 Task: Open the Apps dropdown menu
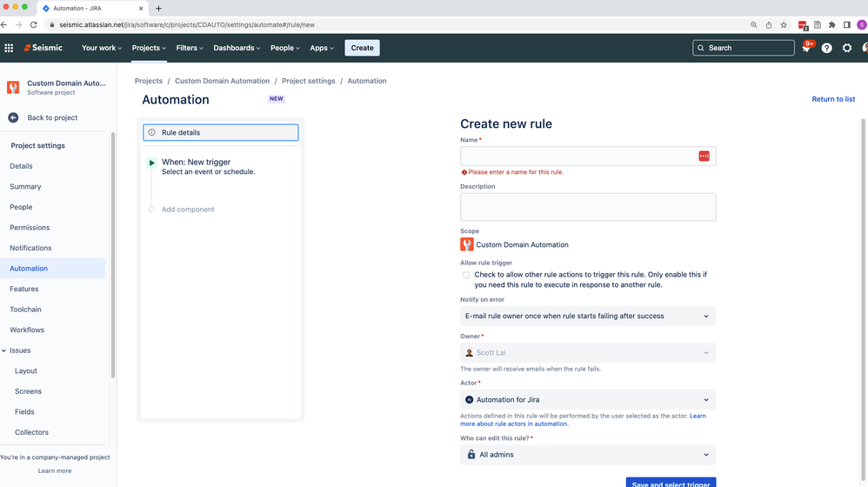click(x=322, y=48)
